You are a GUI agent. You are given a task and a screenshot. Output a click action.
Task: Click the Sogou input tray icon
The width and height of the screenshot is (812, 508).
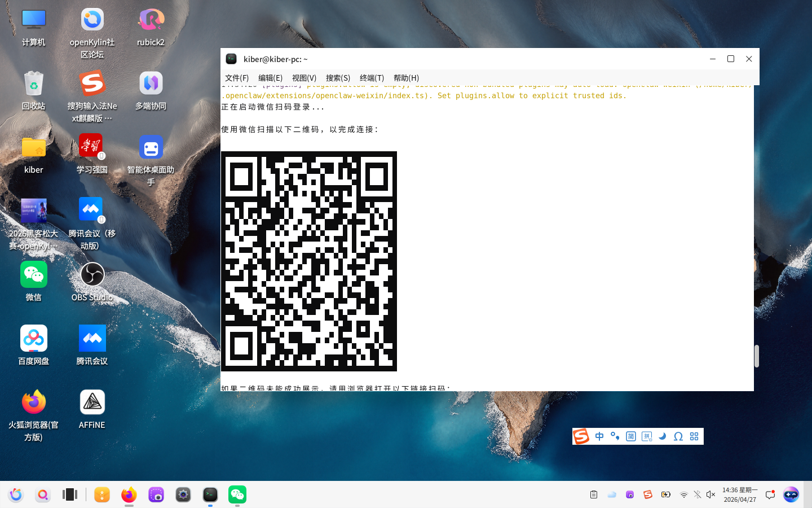(x=648, y=494)
